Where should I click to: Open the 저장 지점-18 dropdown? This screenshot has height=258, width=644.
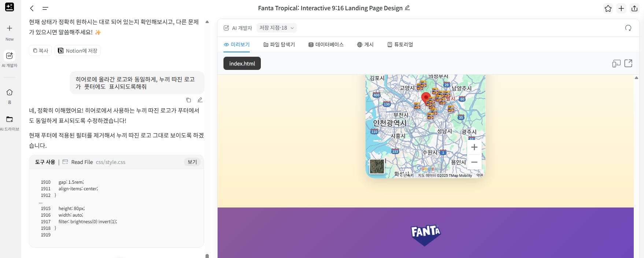(277, 28)
